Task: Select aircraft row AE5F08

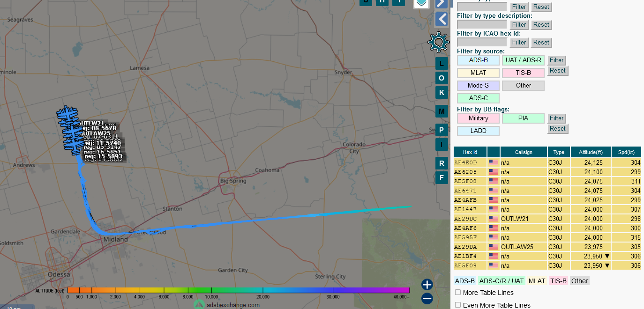Action: [547, 181]
